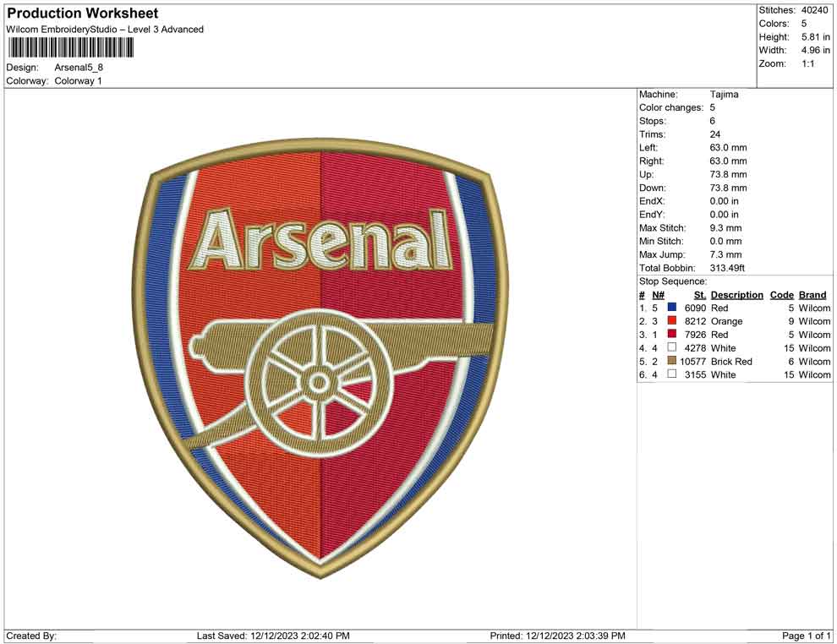Click the barcode under the worksheet header

point(70,48)
